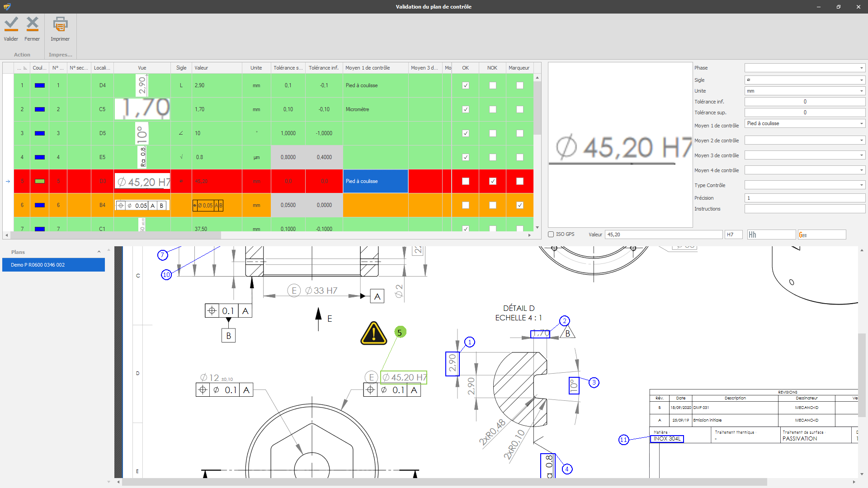The width and height of the screenshot is (868, 488).
Task: Select balloon marker 11 near INOX 304L
Action: (623, 440)
